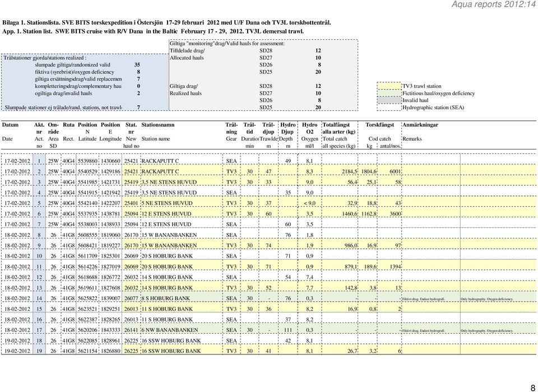538x392 pixels.
Task: Select '3,5 NE STENS HUVUD' in row 3
Action: [169, 182]
